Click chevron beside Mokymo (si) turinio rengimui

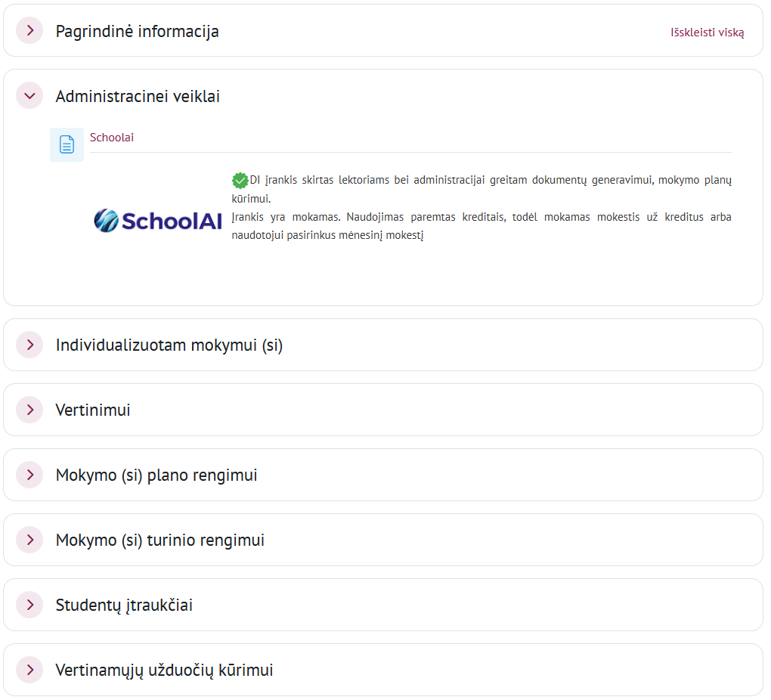(29, 540)
